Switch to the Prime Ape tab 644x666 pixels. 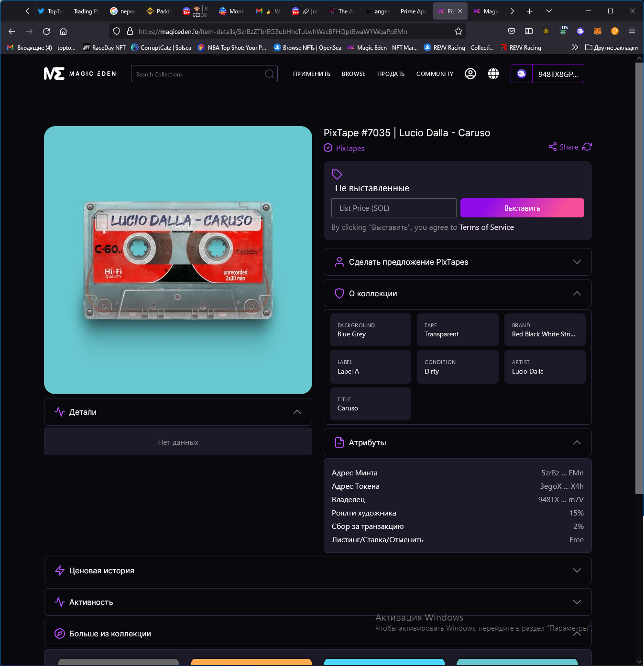pos(414,11)
